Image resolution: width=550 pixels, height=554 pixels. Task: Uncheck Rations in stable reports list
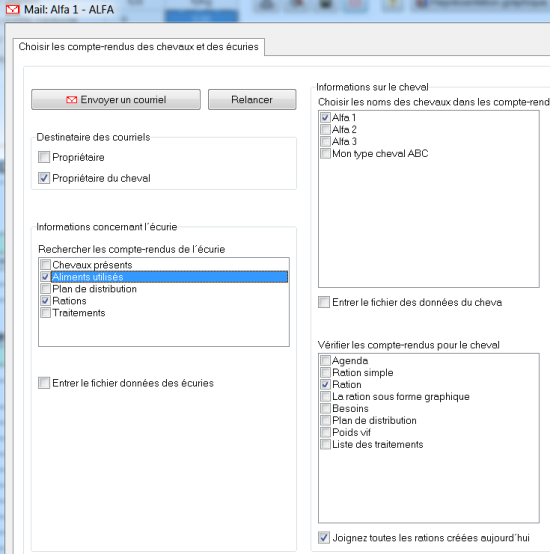coord(46,301)
